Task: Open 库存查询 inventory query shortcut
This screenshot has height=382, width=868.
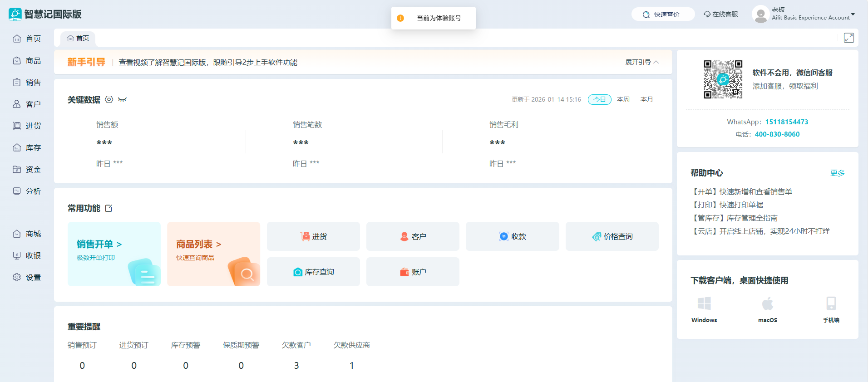Action: click(313, 272)
